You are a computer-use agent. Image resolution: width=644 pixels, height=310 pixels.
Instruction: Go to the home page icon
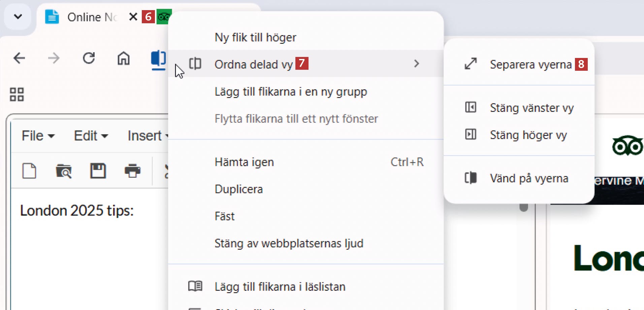tap(123, 58)
